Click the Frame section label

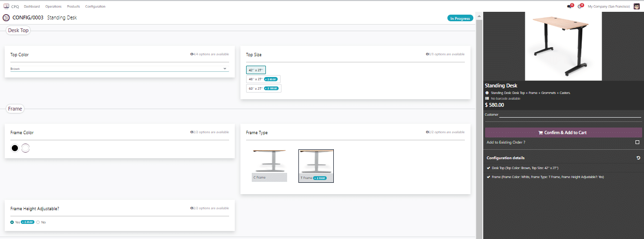tap(15, 109)
